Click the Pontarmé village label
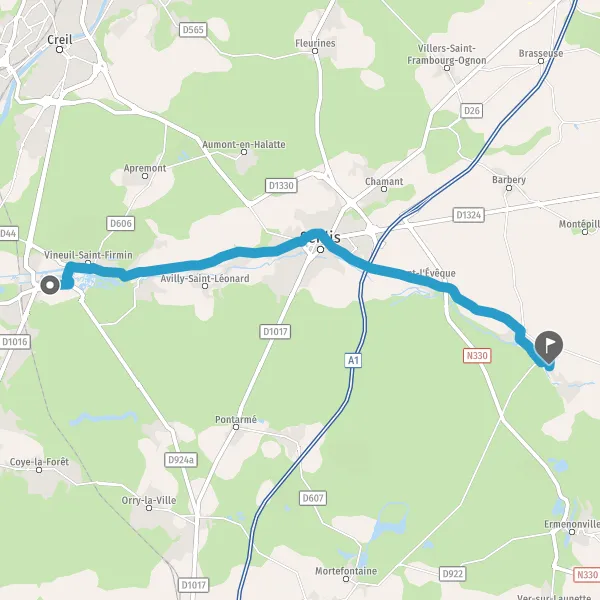 [x=236, y=419]
